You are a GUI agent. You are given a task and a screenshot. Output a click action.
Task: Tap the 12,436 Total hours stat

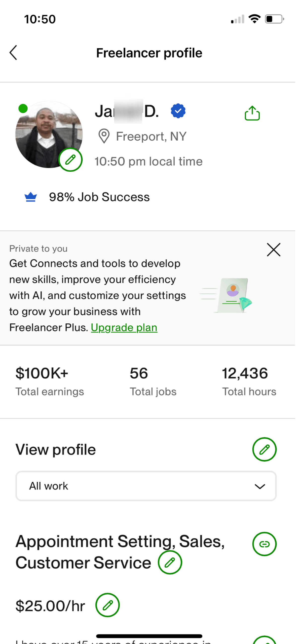tap(249, 381)
